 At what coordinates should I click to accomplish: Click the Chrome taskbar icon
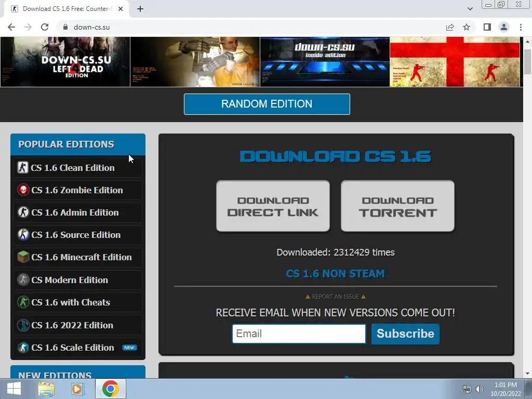click(110, 389)
